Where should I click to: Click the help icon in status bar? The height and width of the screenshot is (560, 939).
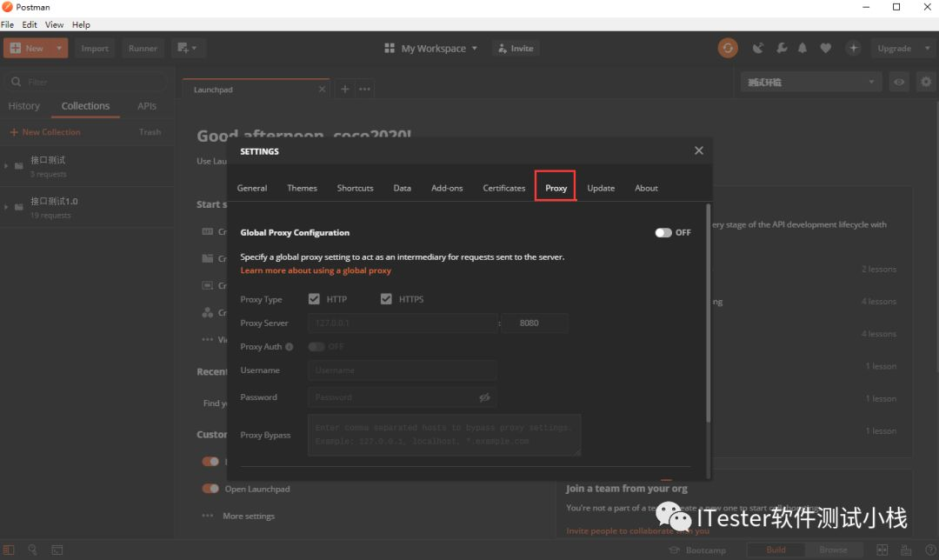tap(930, 550)
